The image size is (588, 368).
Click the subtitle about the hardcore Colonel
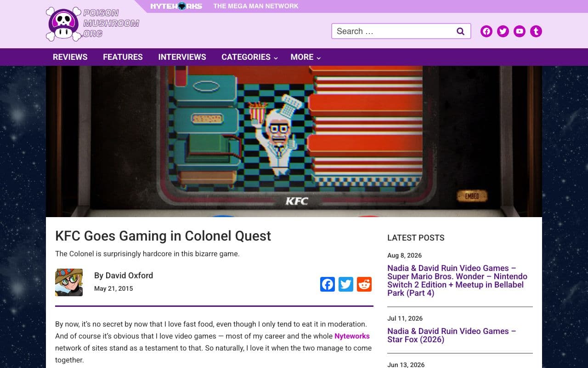tap(147, 253)
